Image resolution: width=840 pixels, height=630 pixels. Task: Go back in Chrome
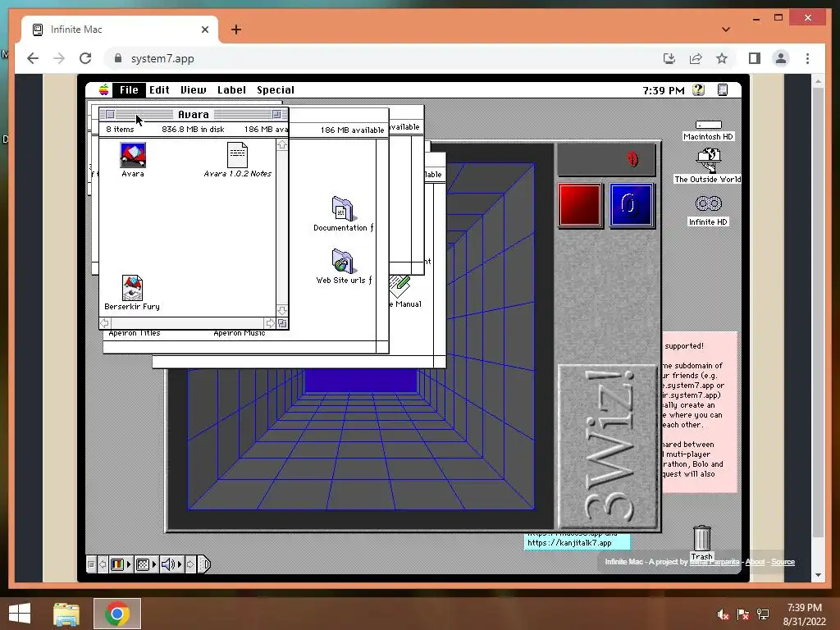(x=33, y=58)
